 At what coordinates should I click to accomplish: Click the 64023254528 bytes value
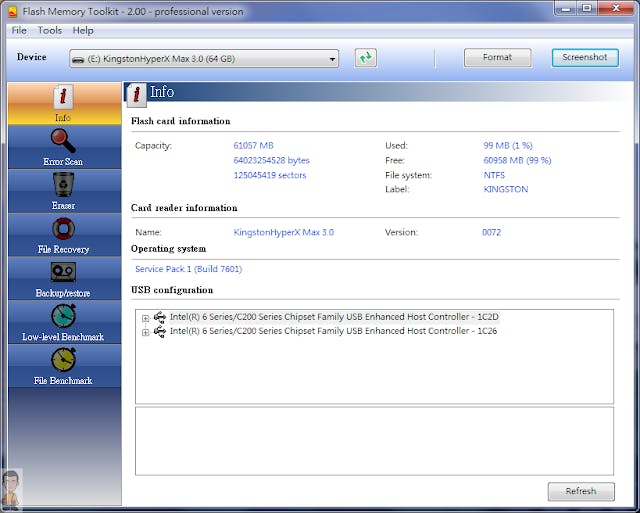271,160
